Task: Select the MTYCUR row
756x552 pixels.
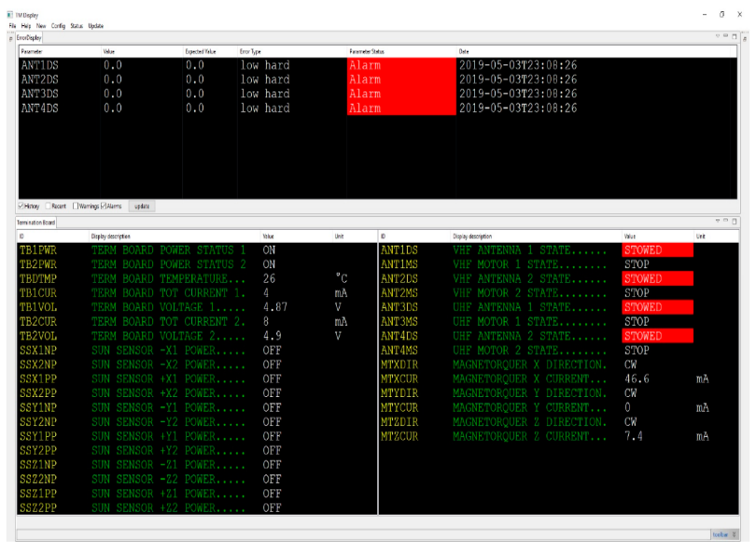Action: tap(559, 408)
